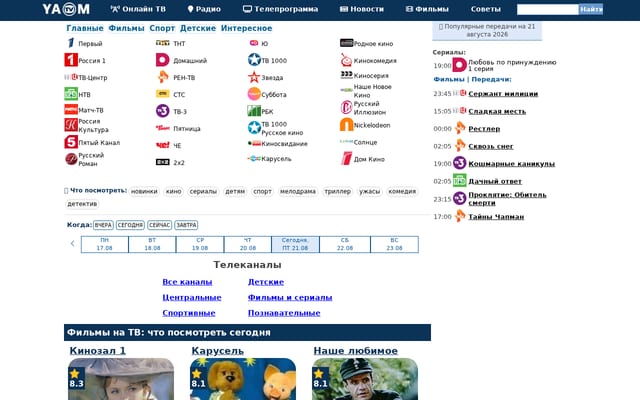
Task: Select the СБ 22.08 date
Action: tap(345, 244)
